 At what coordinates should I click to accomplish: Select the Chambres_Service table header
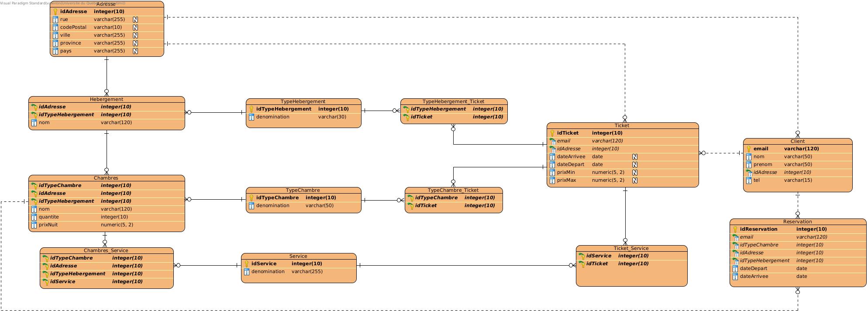click(x=106, y=251)
